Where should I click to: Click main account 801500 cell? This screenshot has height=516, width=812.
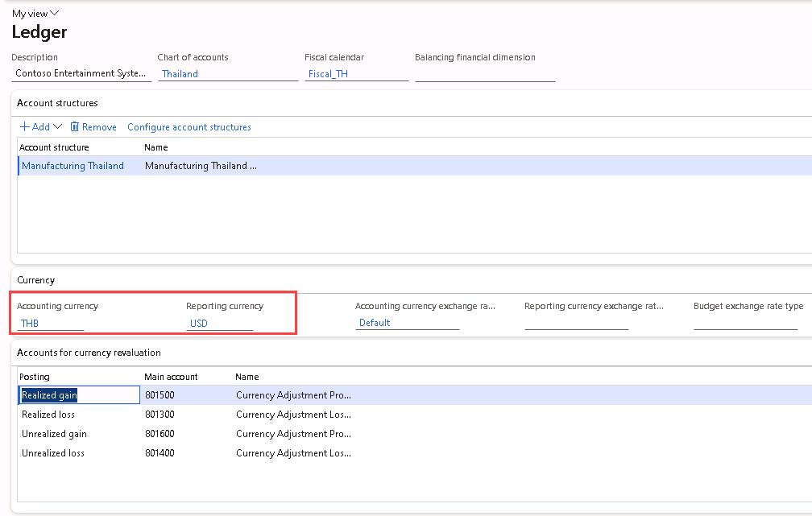(x=159, y=395)
